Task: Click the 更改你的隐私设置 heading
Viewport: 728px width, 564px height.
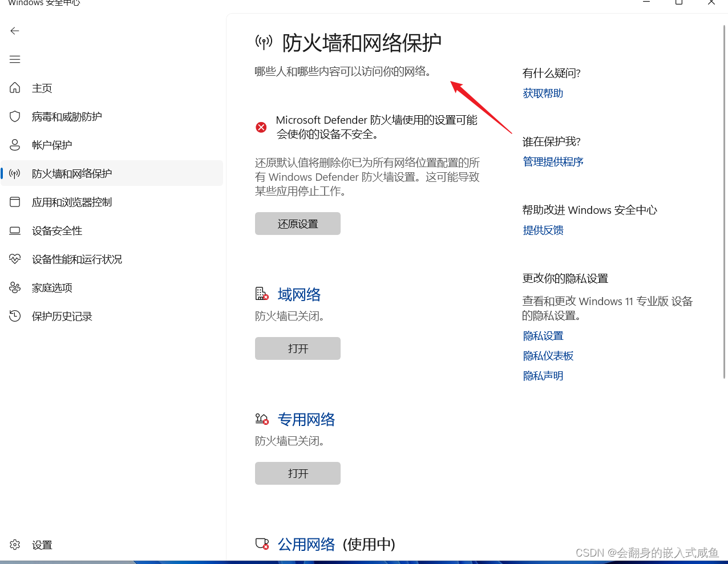Action: [565, 278]
